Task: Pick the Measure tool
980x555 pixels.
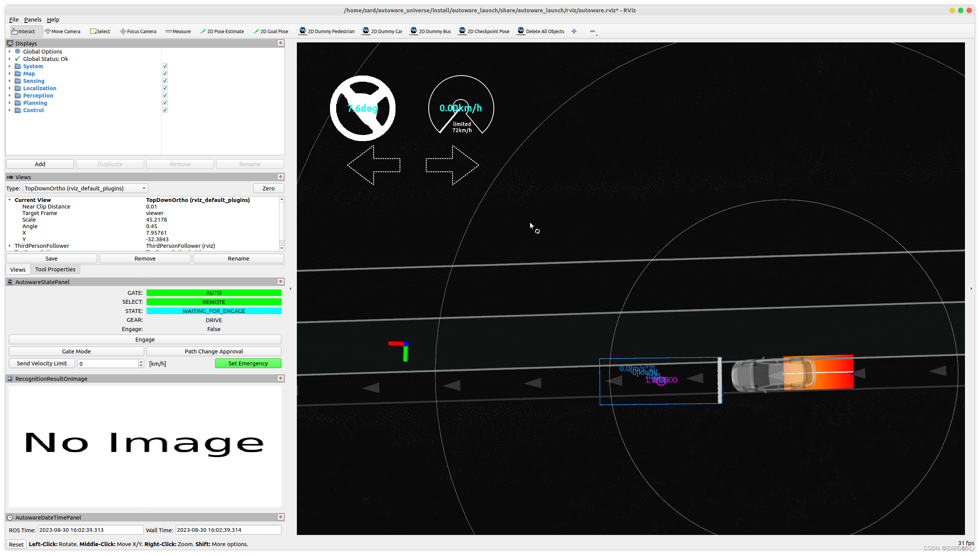Action: 178,31
